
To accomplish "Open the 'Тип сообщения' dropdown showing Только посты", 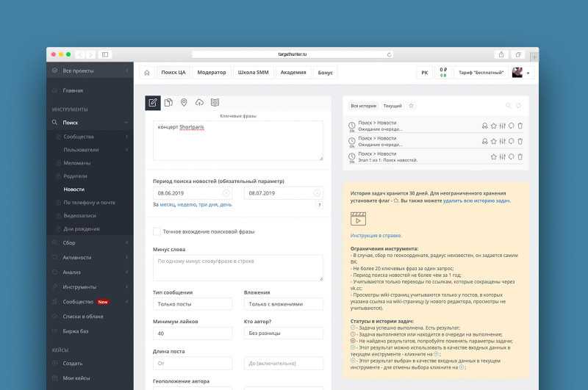I will 193,304.
